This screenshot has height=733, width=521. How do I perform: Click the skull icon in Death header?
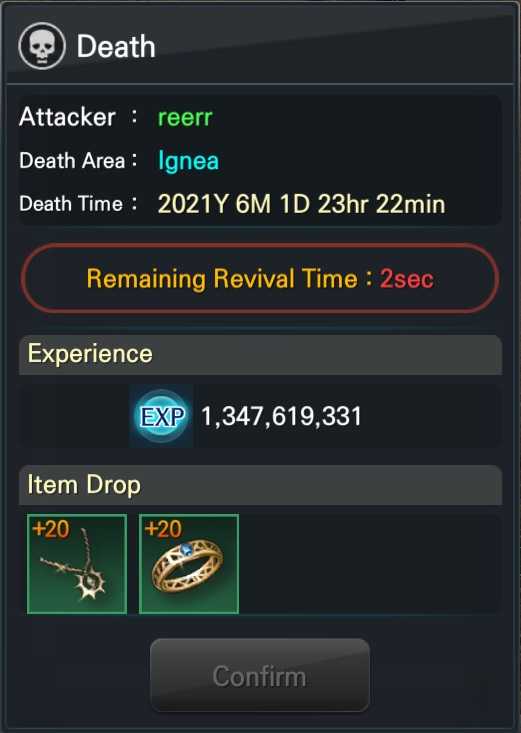click(x=42, y=46)
